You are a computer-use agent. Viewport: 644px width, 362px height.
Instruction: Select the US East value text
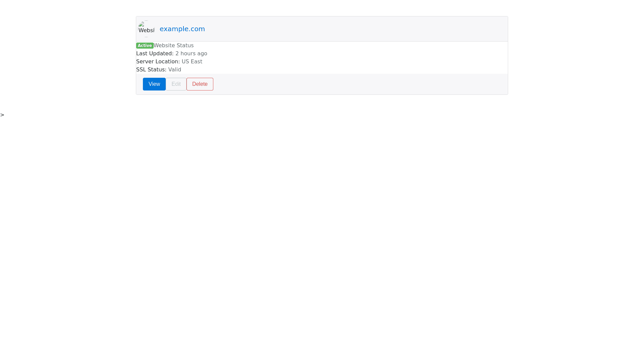click(192, 62)
